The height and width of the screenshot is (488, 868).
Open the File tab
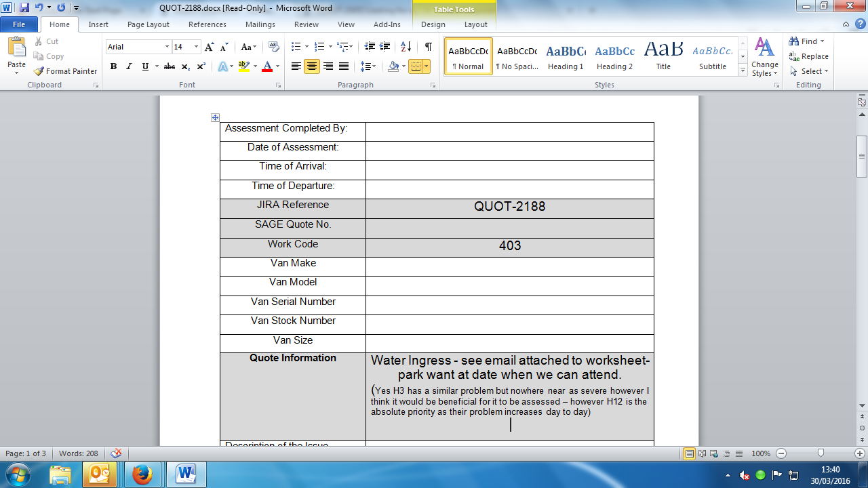pyautogui.click(x=20, y=24)
